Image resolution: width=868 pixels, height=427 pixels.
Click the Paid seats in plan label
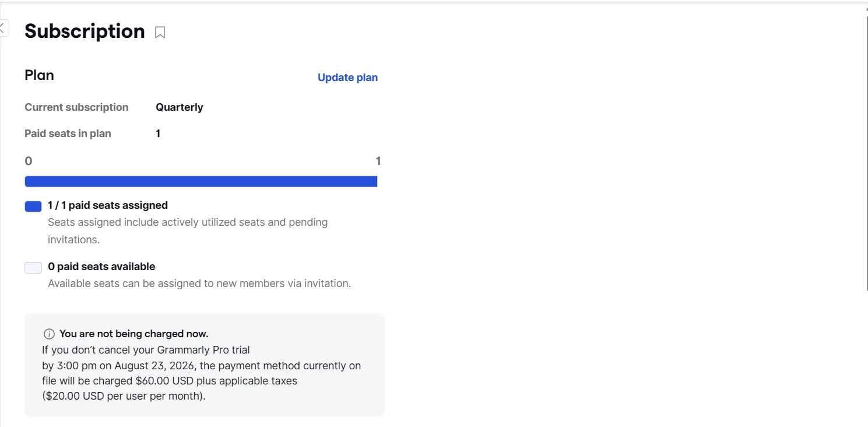coord(68,134)
